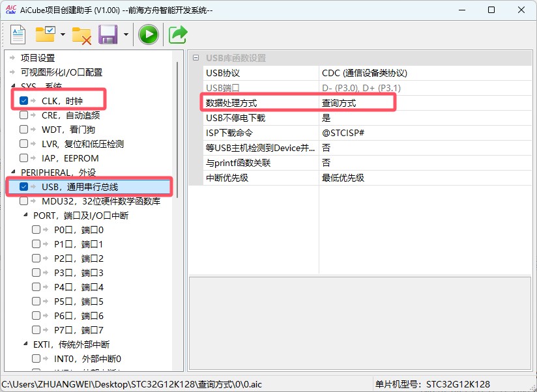Collapse the USB库函数设置 property group
Screen dimensions: 537x392
(196, 58)
